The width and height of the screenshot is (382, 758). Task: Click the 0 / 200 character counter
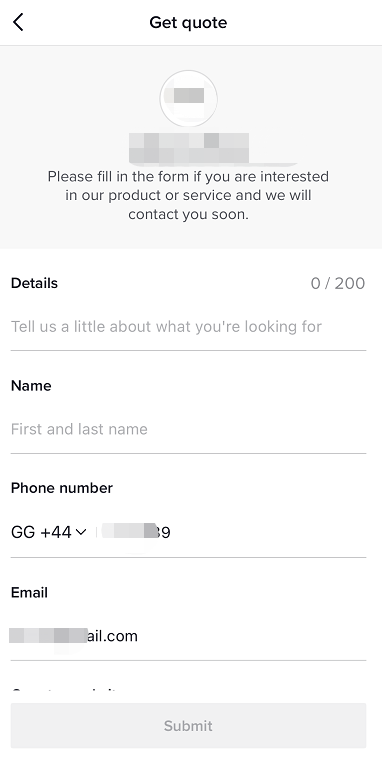338,283
